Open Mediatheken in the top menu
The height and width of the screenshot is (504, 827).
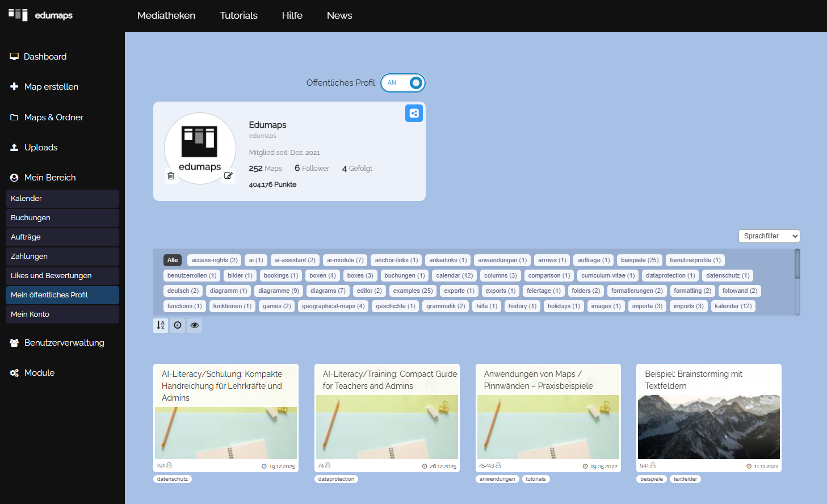166,15
